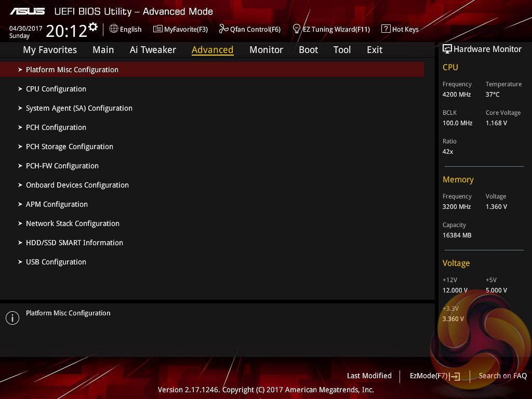The image size is (532, 399).
Task: Expand HDD/SSD SMART Information arrow
Action: coord(20,243)
